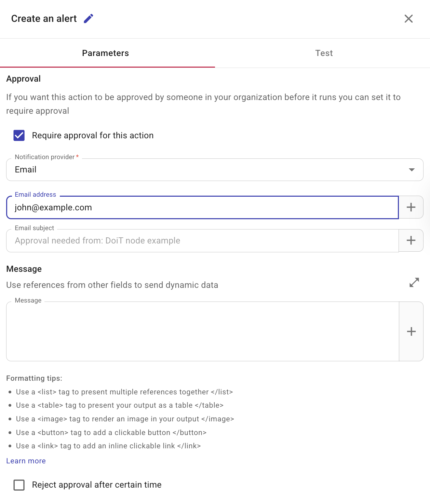Switch to the Test tab
Viewport: 430px width, 504px height.
click(324, 53)
